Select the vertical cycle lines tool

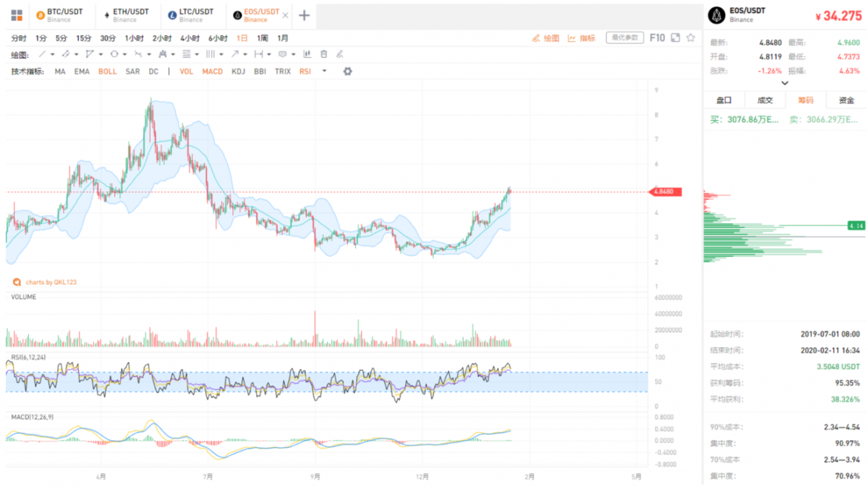coord(210,54)
